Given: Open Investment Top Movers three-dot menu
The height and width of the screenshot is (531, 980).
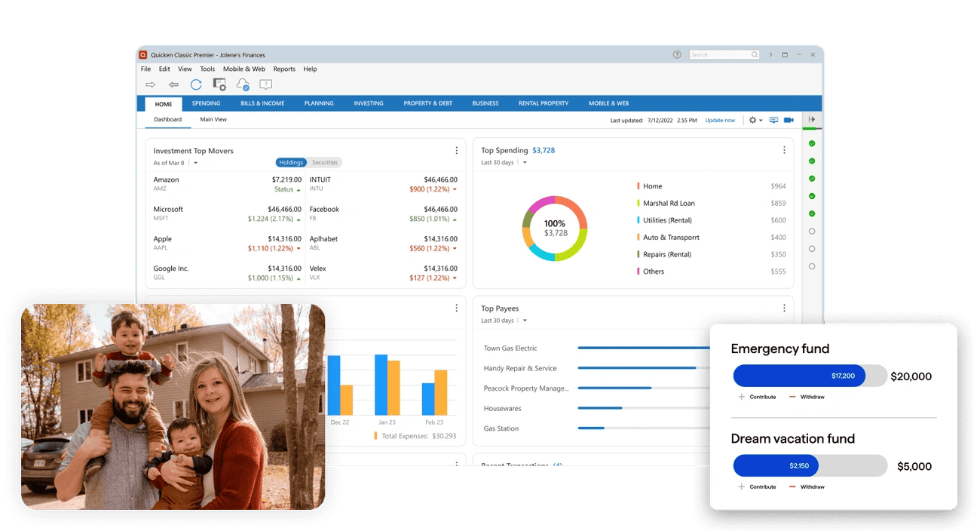Looking at the screenshot, I should [456, 151].
